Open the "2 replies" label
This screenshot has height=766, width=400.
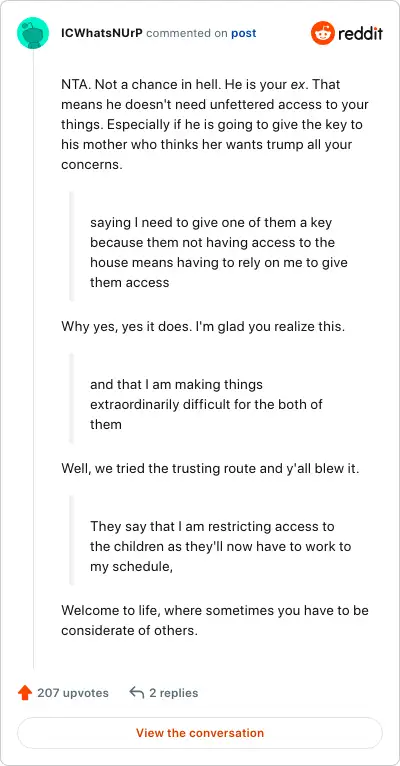[x=174, y=693]
